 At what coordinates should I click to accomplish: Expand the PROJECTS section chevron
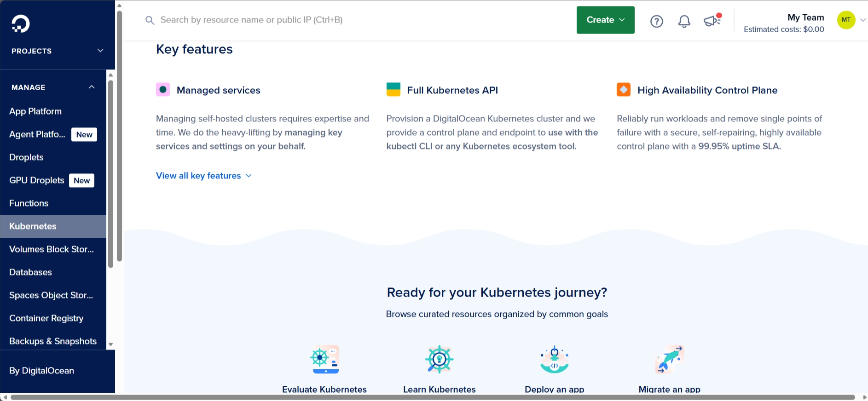[100, 51]
